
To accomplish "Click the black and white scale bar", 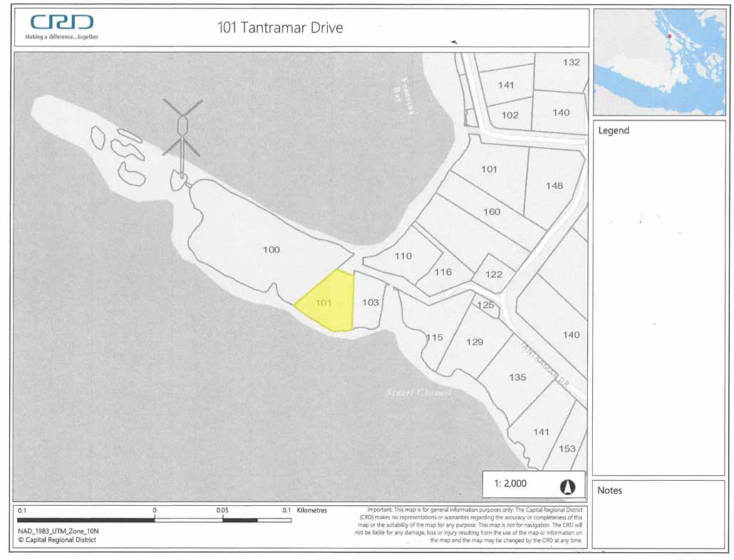I will coord(155,520).
